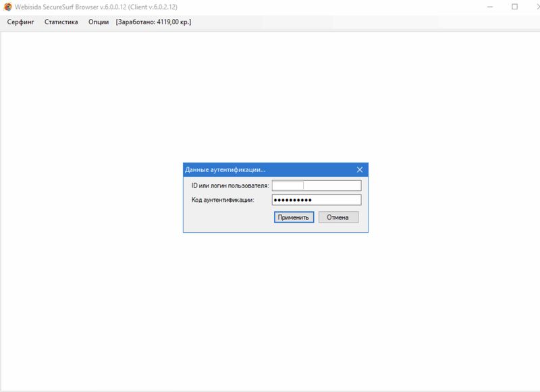This screenshot has height=392, width=540.
Task: Click the Заработано 4119,00 кр. balance item
Action: [153, 22]
